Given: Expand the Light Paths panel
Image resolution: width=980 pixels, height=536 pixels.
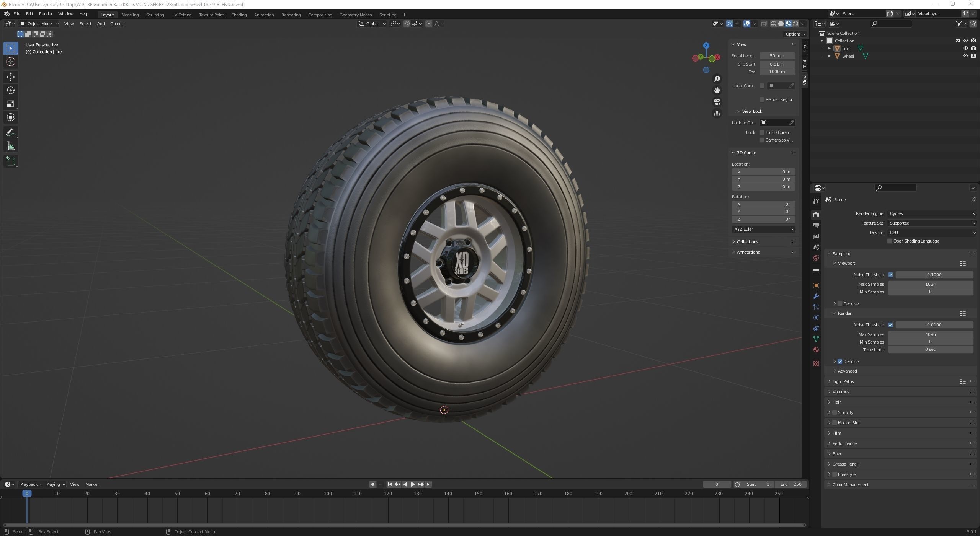Looking at the screenshot, I should point(843,381).
